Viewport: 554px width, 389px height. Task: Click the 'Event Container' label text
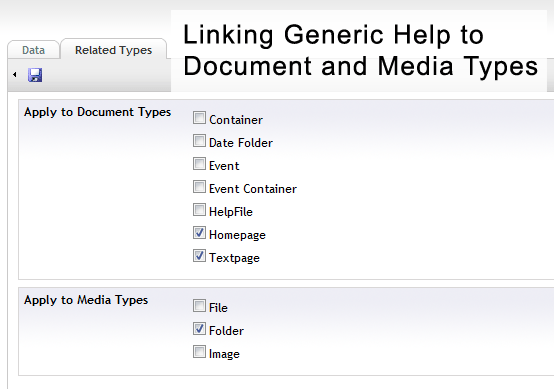tap(253, 189)
